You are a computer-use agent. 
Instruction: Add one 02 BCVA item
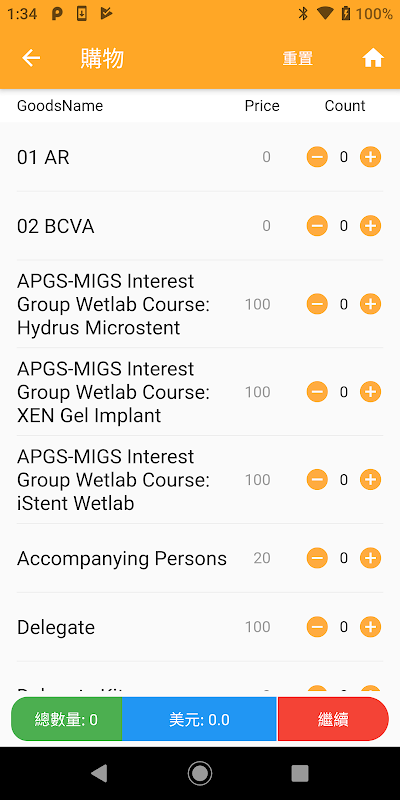point(370,226)
